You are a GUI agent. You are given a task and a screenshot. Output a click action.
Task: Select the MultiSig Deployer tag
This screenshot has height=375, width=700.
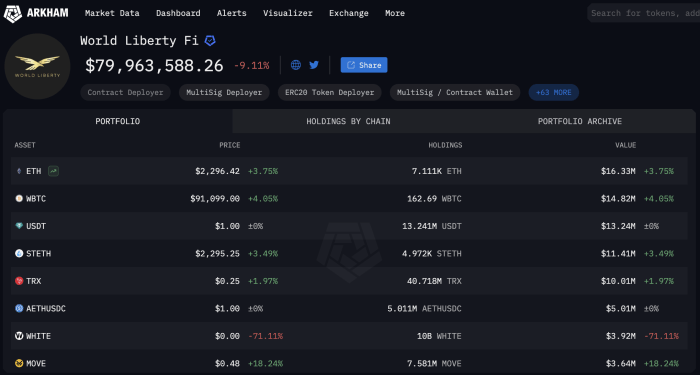(224, 92)
